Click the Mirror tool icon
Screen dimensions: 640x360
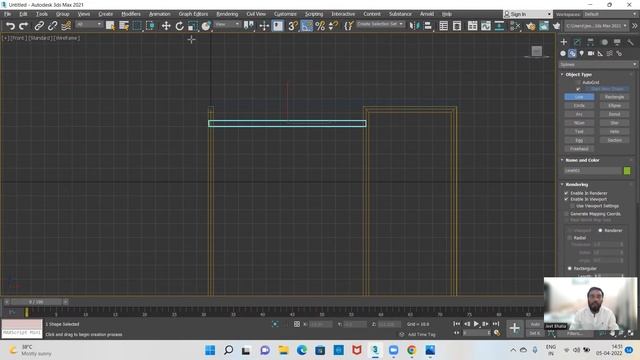coord(414,26)
